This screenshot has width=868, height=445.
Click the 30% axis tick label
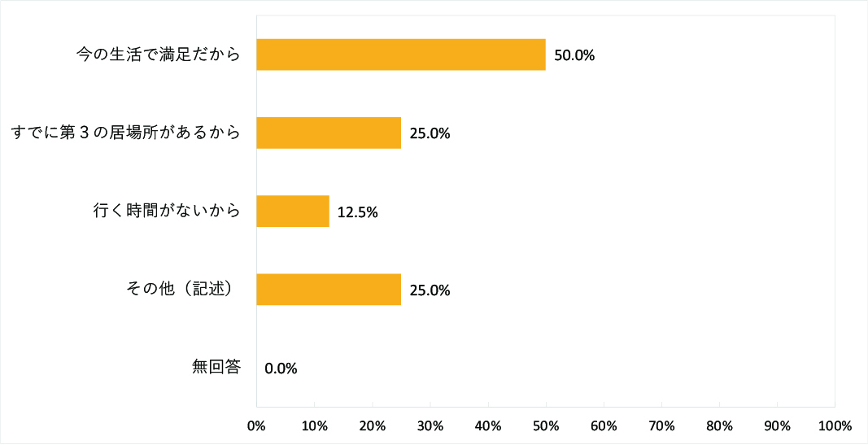[430, 426]
